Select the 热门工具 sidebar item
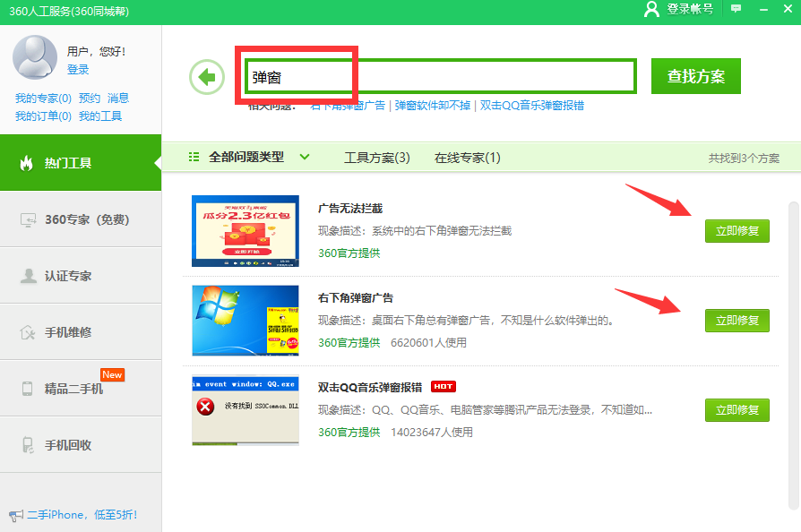Screen dimensions: 801x532 tap(81, 163)
